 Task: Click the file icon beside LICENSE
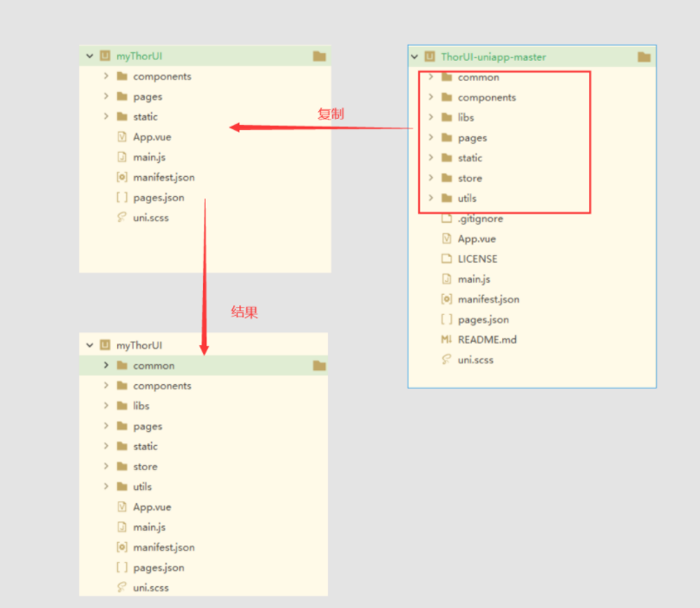tap(445, 258)
